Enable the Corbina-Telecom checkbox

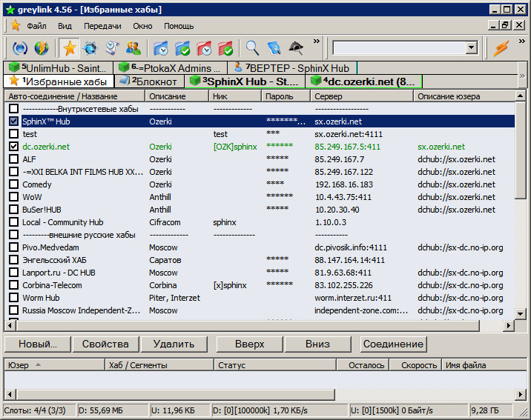click(13, 284)
